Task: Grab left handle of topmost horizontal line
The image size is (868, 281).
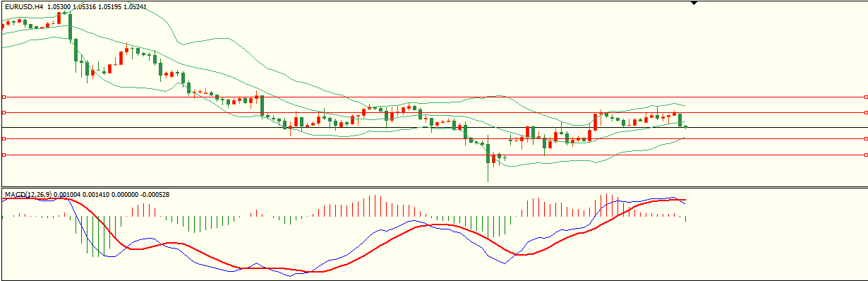Action: tap(4, 97)
